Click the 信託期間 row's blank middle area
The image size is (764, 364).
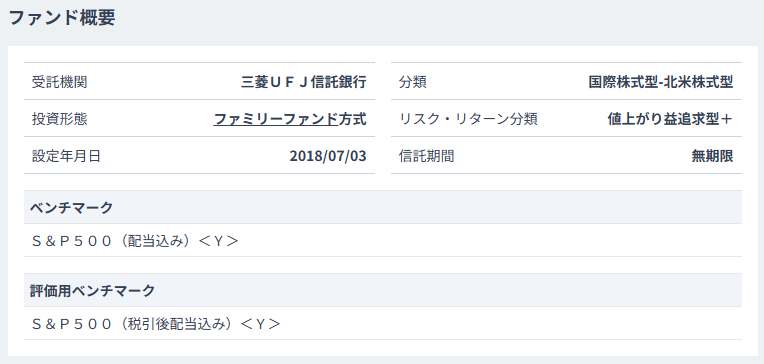573,156
